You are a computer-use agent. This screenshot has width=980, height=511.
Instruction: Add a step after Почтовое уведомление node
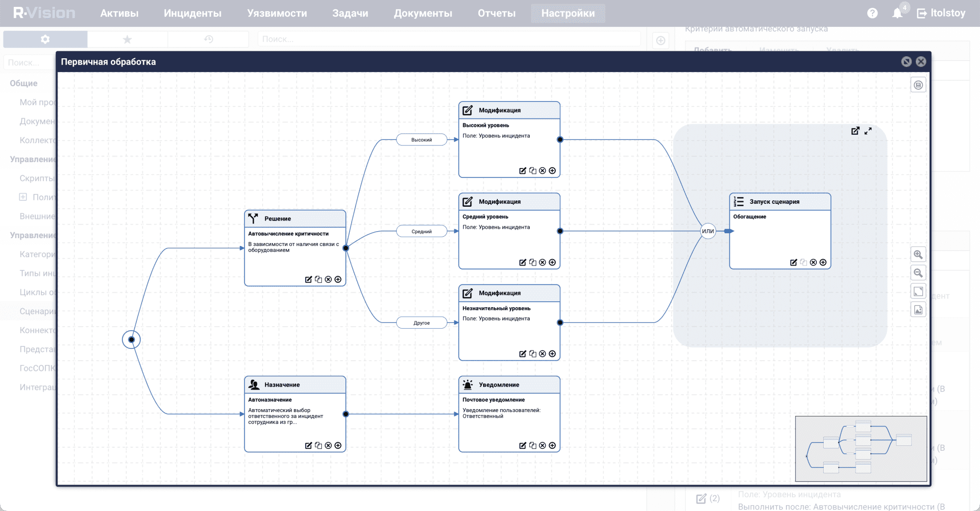coord(552,445)
